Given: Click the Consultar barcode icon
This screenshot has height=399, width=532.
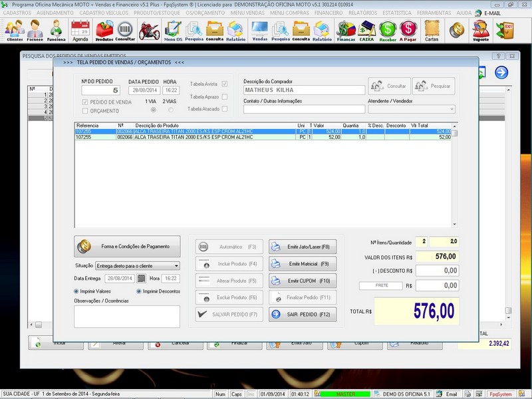Looking at the screenshot, I should click(125, 31).
